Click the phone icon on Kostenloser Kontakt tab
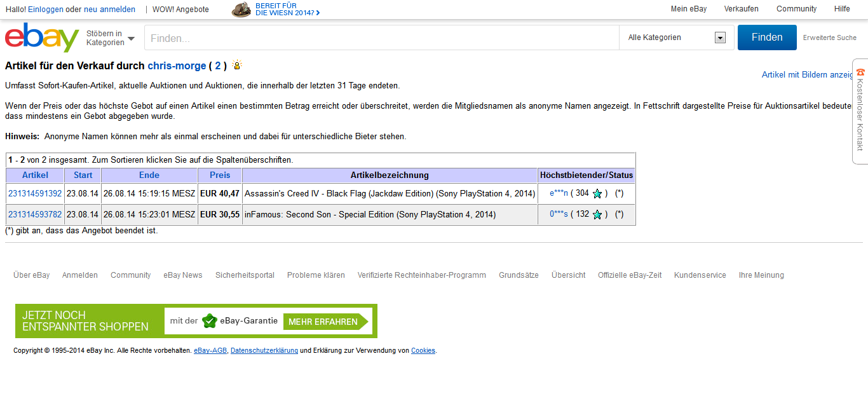This screenshot has height=403, width=868. coord(860,72)
